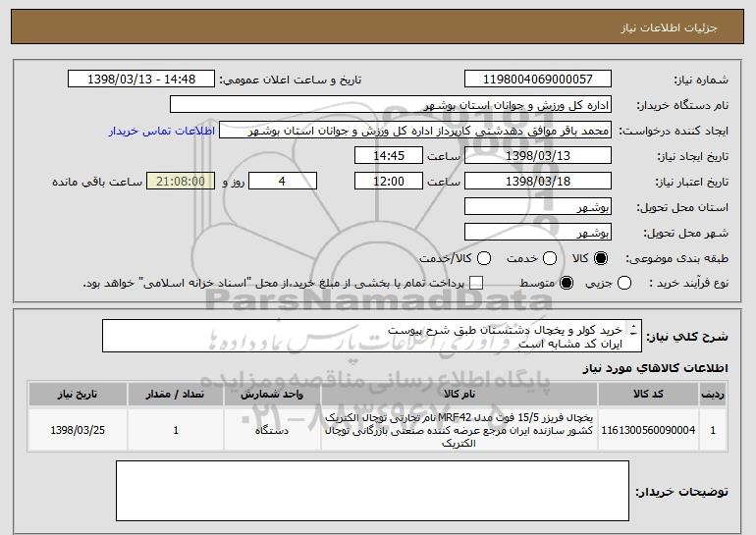Click the validity date field 1398/03/18

coord(538,182)
